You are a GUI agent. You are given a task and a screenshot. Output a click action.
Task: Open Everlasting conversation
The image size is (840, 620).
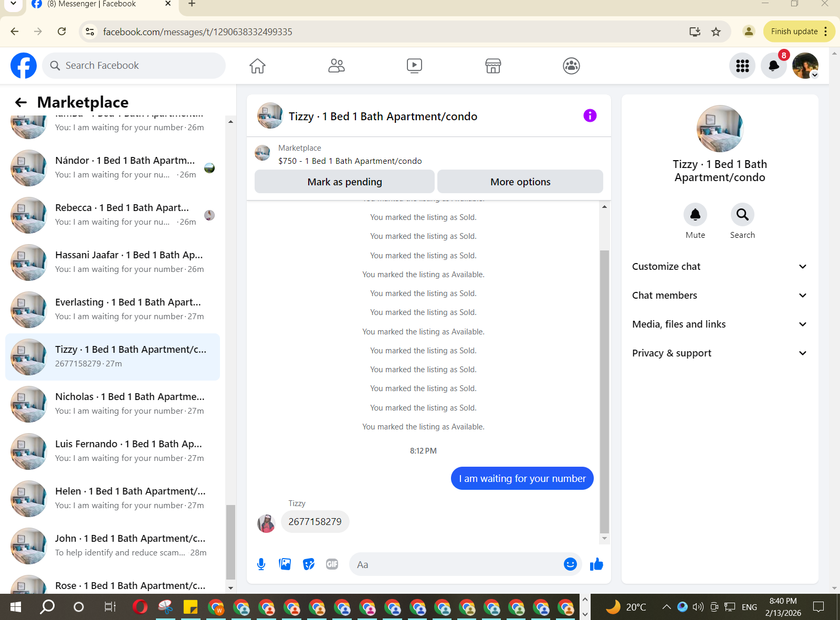coord(113,309)
